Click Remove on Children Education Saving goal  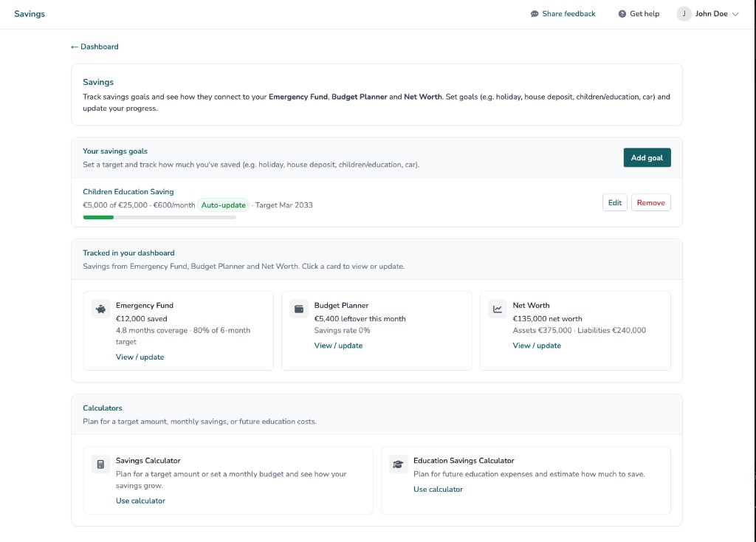pos(650,202)
